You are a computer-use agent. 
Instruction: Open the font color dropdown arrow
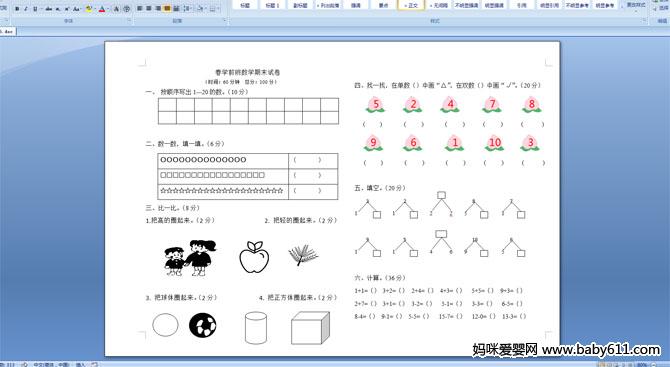coord(109,9)
